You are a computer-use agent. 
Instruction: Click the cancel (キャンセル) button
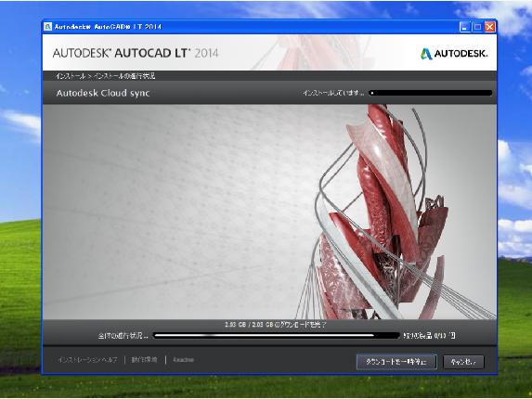(463, 362)
